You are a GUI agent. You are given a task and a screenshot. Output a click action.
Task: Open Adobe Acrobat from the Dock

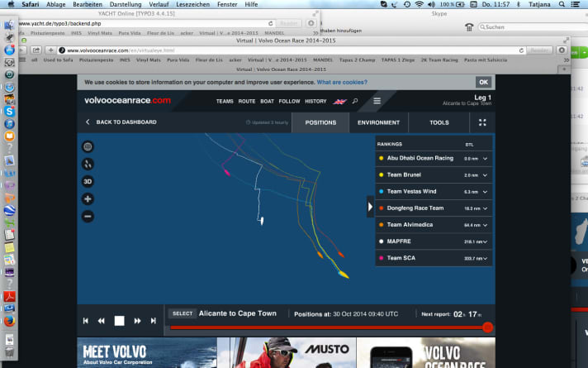pyautogui.click(x=9, y=296)
